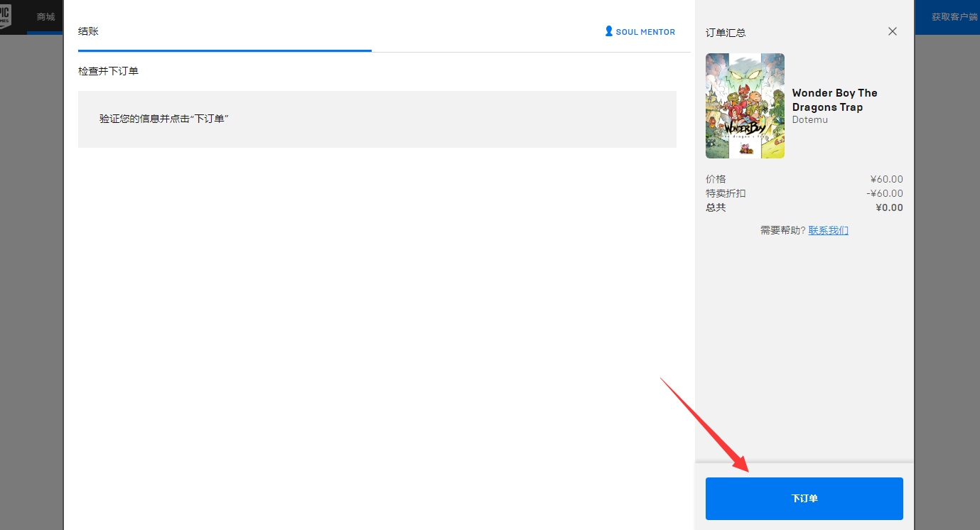This screenshot has width=980, height=530.
Task: Click the 价格 ¥60.00 price value
Action: tap(886, 179)
